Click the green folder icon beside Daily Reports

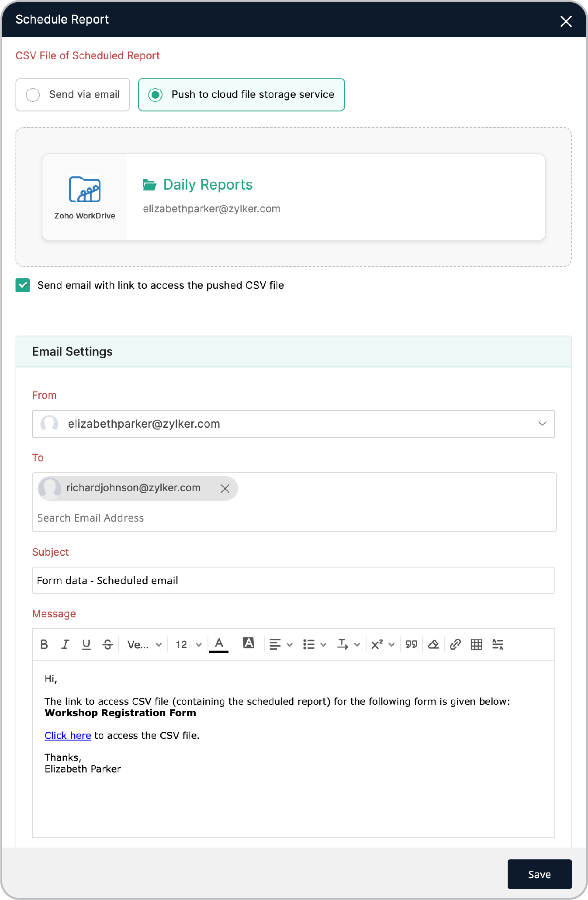tap(149, 185)
